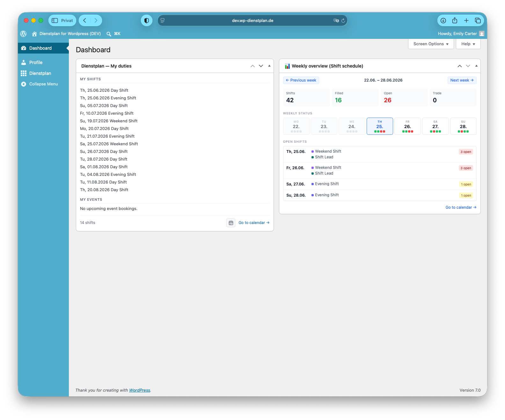Show Safari downloads
Viewport: 505px width, 420px height.
(x=443, y=20)
